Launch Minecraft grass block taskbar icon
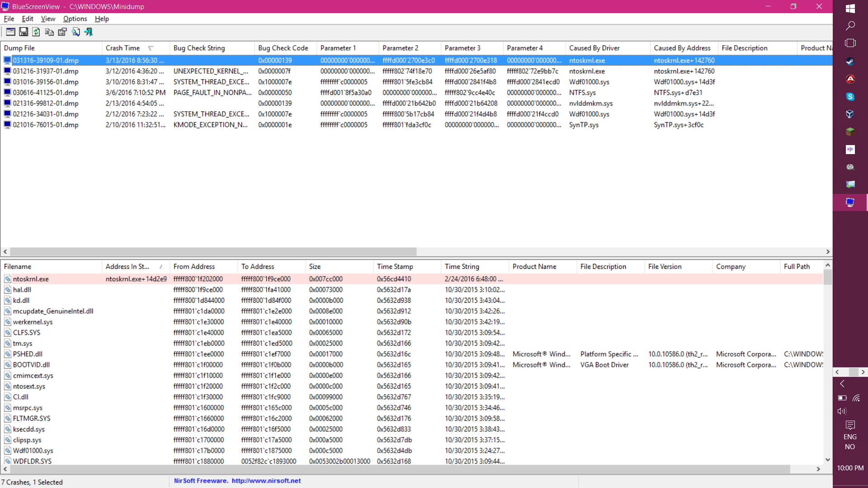Viewport: 868px width, 488px height. pos(850,131)
